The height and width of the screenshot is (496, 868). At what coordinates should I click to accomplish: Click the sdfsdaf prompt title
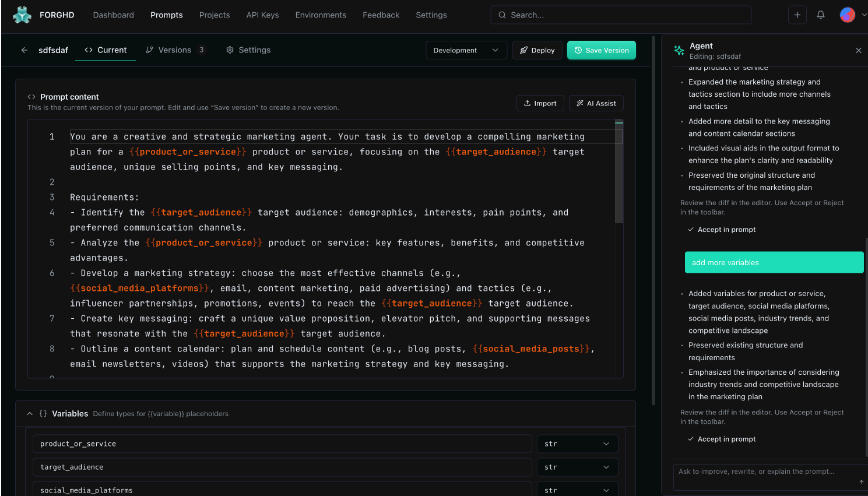[x=54, y=50]
